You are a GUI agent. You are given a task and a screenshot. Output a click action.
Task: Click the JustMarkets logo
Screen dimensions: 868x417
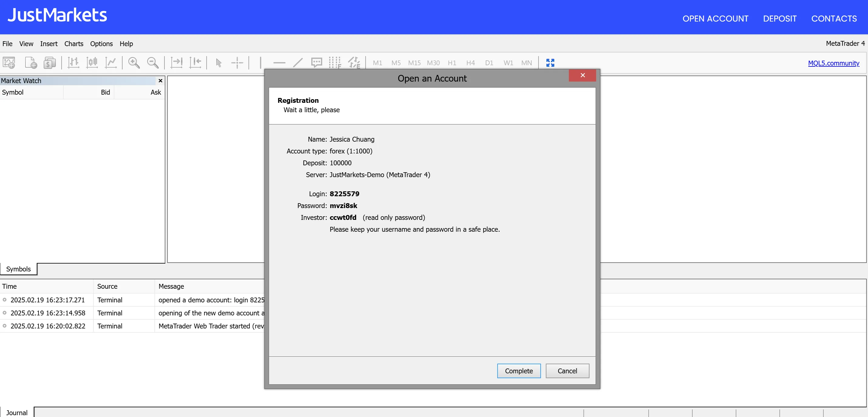click(57, 15)
